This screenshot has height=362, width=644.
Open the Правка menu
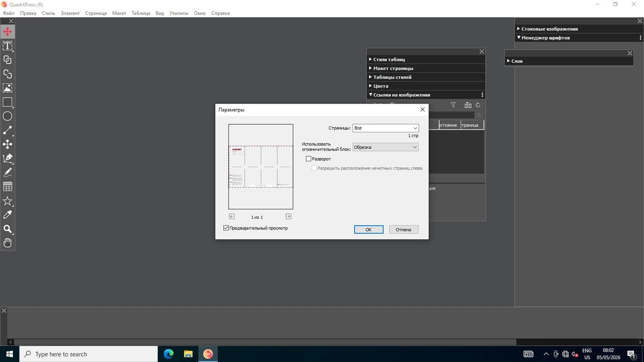point(28,13)
